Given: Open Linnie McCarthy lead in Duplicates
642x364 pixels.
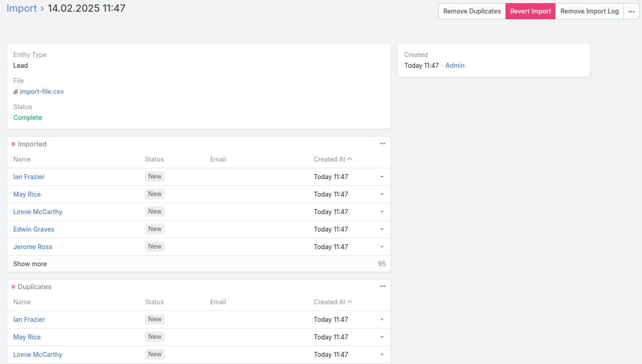Looking at the screenshot, I should click(38, 355).
